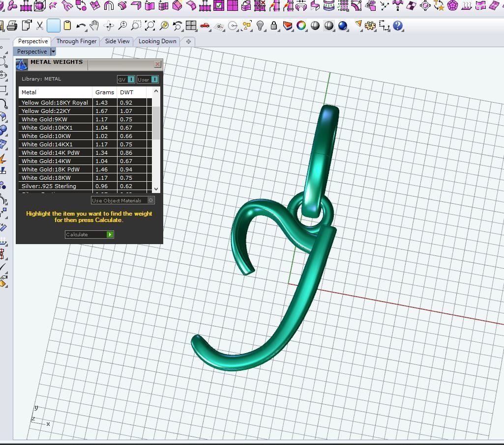Click the red car Named Views icon

pyautogui.click(x=205, y=26)
